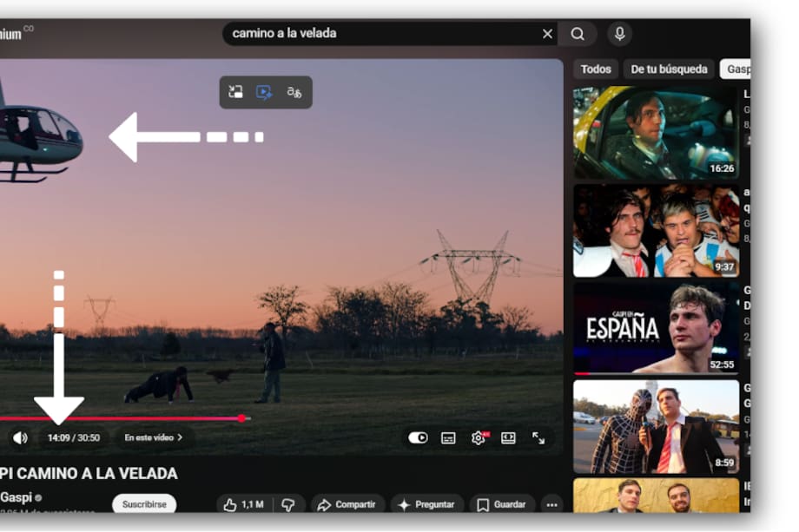
Task: Click the blue video sparkle overlay icon
Action: pyautogui.click(x=264, y=92)
